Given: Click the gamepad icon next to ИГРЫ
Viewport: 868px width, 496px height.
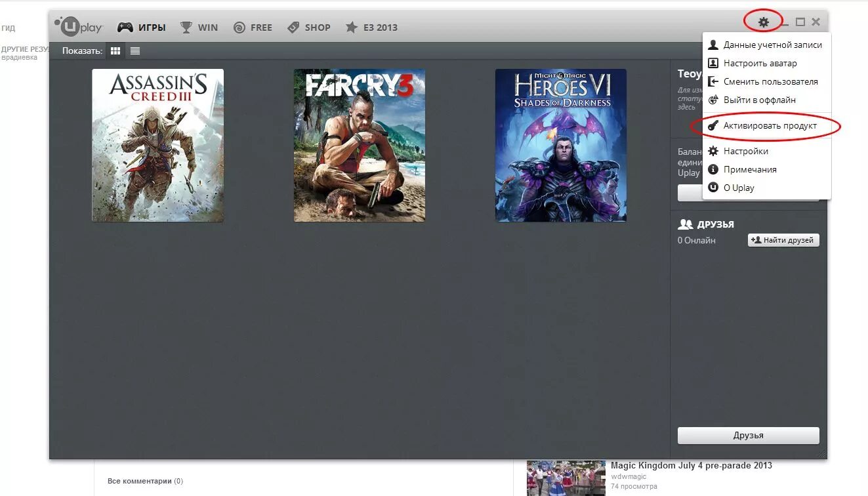Looking at the screenshot, I should [x=125, y=28].
